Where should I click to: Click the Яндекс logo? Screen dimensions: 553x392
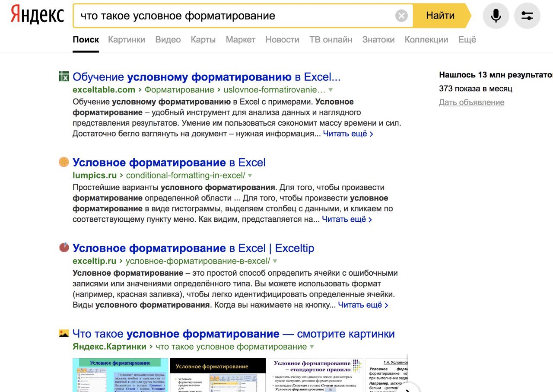pyautogui.click(x=37, y=15)
